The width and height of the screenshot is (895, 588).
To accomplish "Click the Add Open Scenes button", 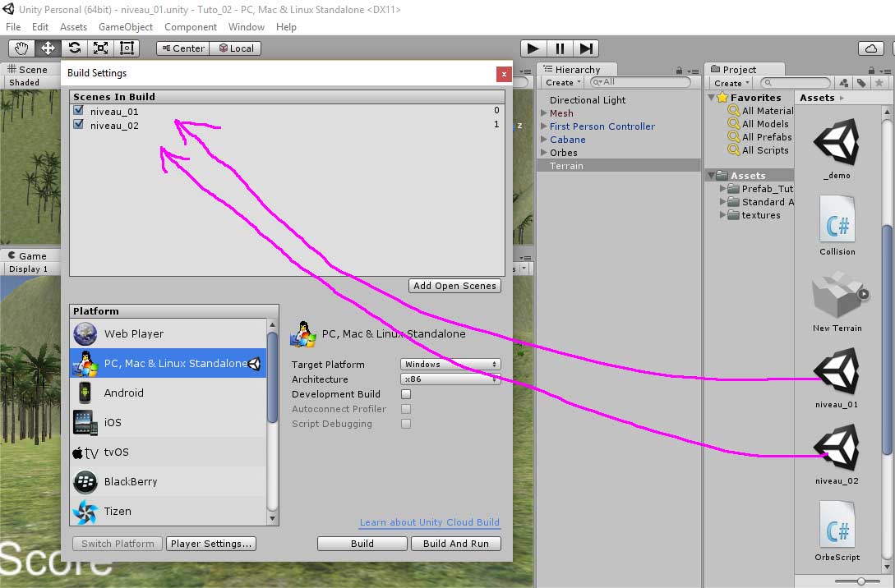I will [454, 286].
